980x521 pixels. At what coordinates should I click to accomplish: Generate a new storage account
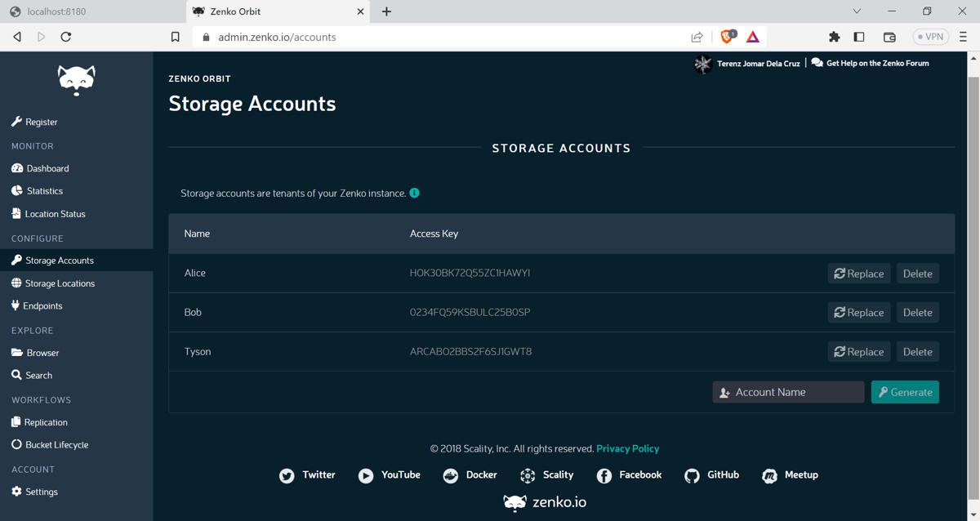[905, 392]
